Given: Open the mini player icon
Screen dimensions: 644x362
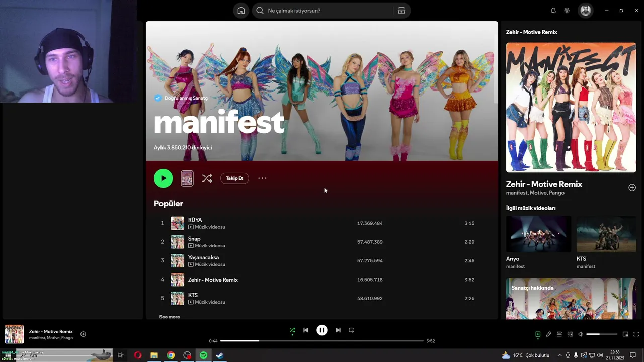Looking at the screenshot, I should 625,334.
